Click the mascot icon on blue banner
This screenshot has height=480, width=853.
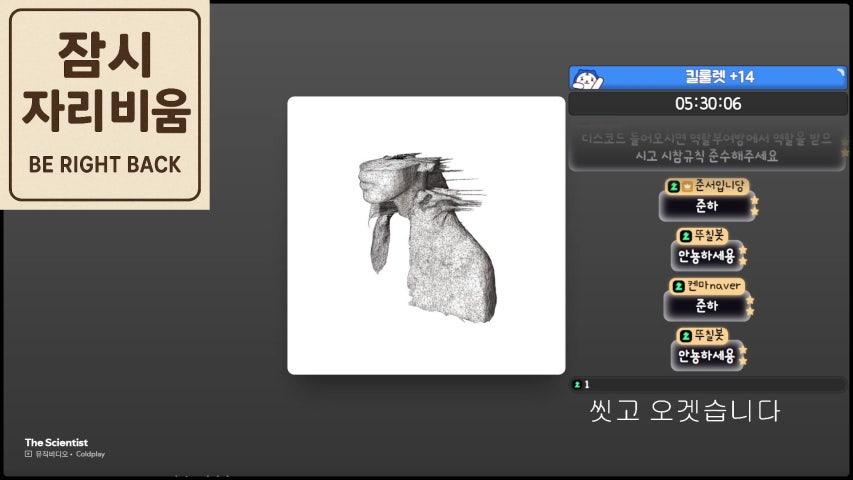[x=588, y=79]
